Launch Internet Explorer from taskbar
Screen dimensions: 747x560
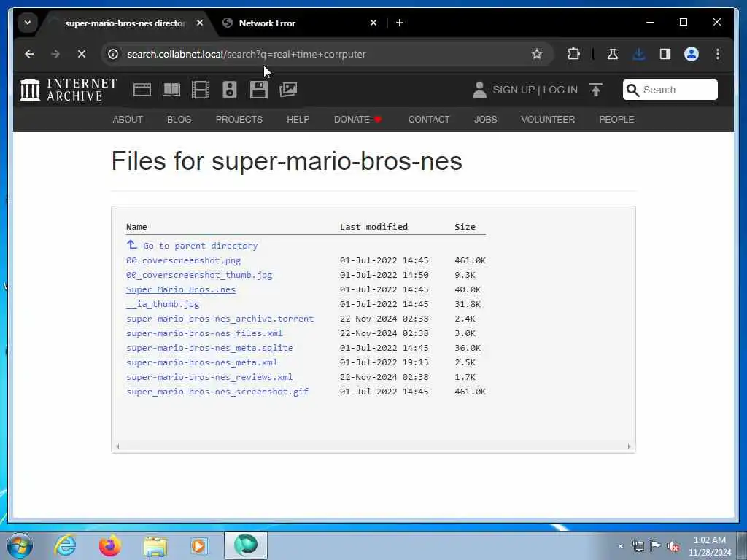tap(65, 545)
